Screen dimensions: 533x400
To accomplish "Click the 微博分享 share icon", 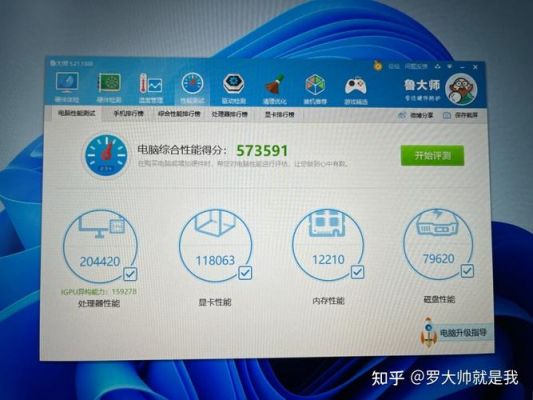I will 402,116.
